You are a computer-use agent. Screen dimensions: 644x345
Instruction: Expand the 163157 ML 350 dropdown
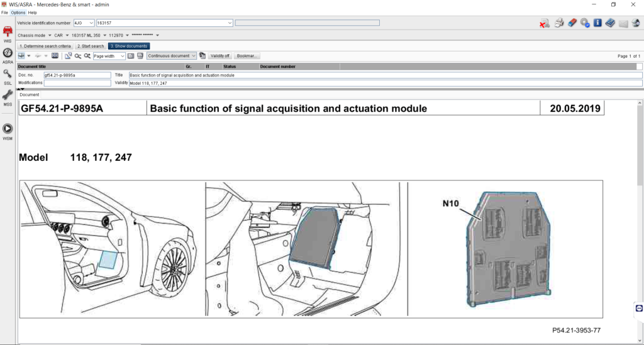click(105, 35)
